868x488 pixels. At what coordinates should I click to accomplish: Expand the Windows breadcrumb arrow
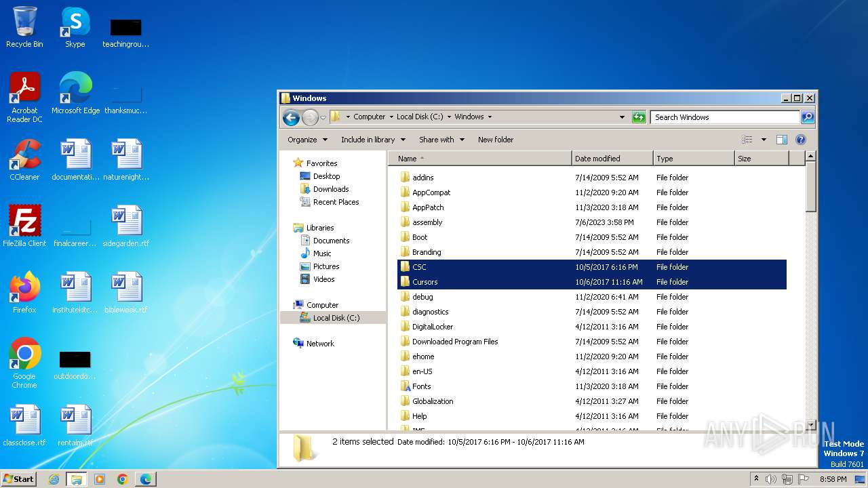tap(490, 117)
